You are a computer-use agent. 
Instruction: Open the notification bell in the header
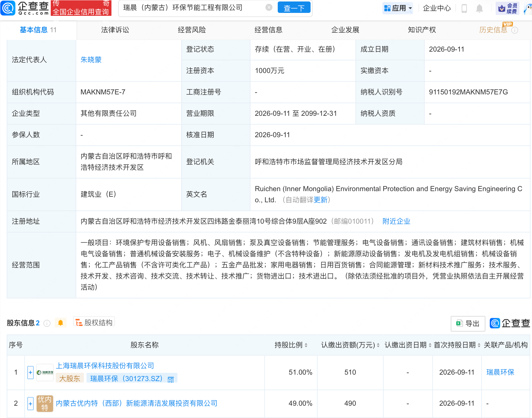click(480, 8)
